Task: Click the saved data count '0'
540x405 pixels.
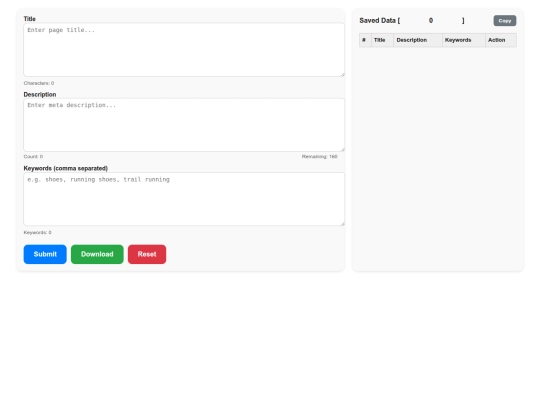Action: [431, 21]
